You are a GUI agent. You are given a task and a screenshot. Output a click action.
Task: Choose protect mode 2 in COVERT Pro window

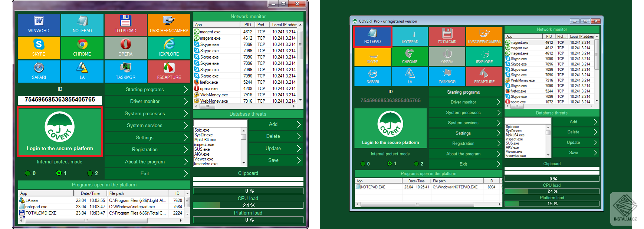416,164
